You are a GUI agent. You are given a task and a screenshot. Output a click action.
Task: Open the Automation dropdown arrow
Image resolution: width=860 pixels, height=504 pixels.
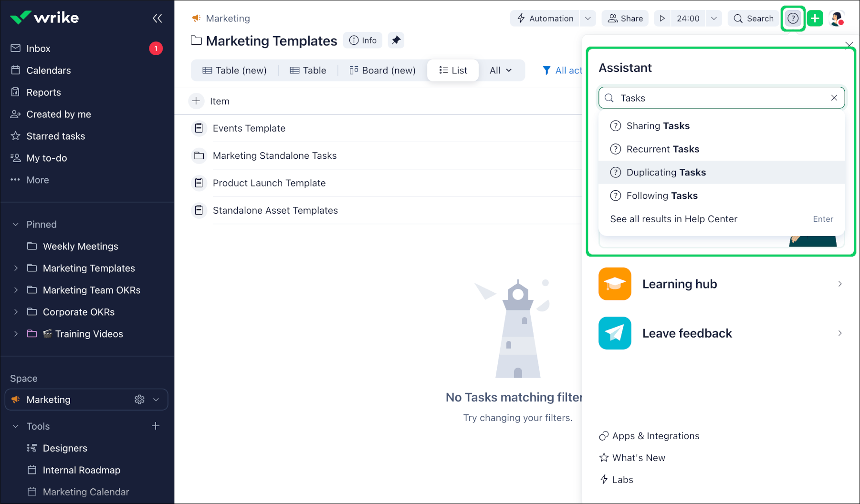[588, 19]
